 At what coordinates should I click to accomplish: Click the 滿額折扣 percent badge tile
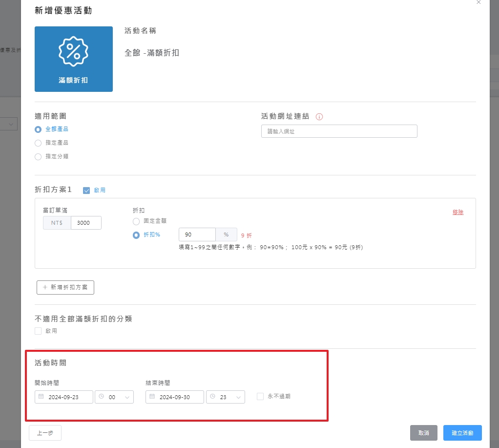74,59
